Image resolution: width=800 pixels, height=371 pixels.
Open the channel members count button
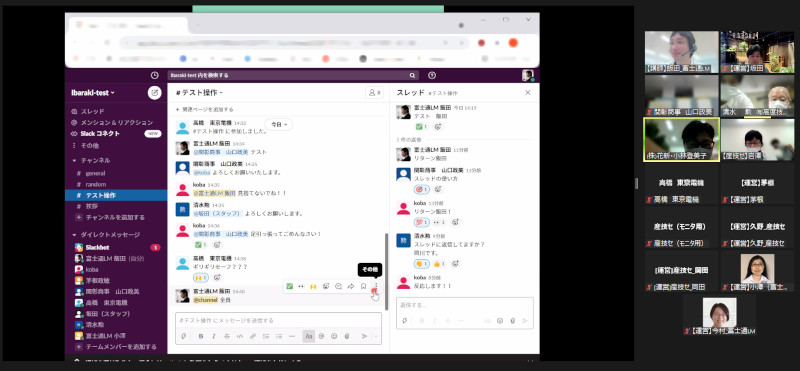point(374,92)
